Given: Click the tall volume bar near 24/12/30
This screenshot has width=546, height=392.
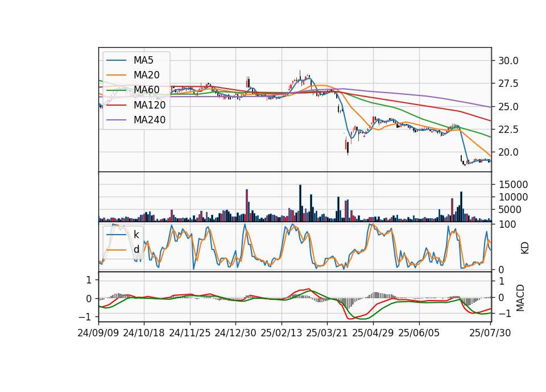Looking at the screenshot, I should coord(247,205).
